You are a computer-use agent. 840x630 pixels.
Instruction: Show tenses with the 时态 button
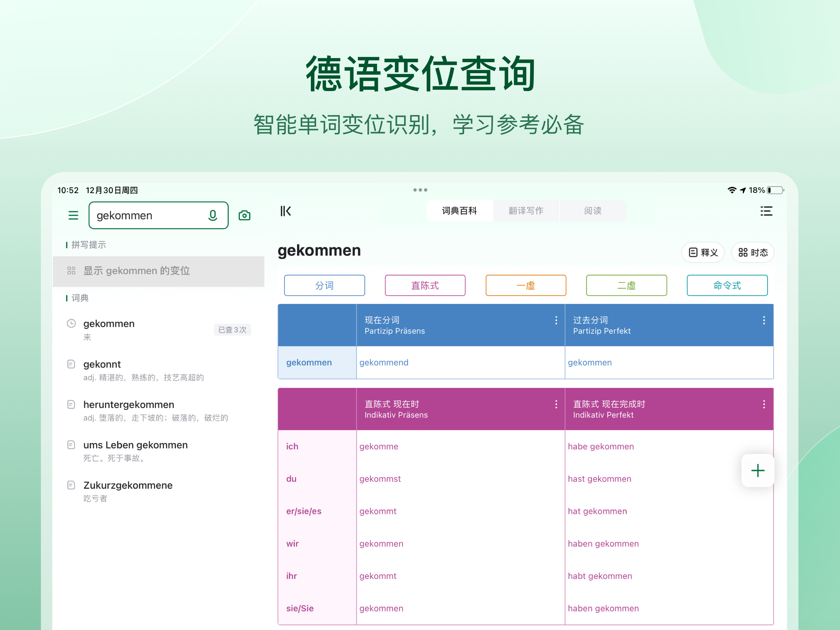coord(753,252)
